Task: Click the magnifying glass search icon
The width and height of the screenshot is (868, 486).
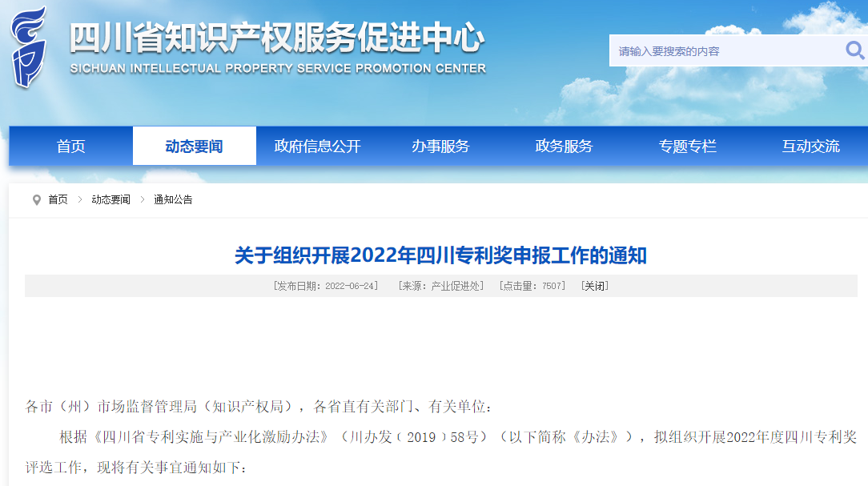Action: click(x=854, y=51)
